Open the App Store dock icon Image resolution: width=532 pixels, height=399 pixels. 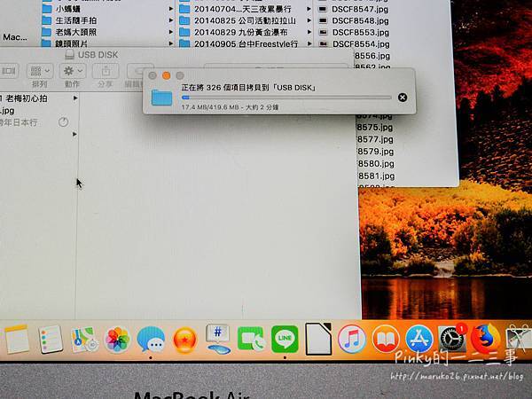(x=419, y=339)
